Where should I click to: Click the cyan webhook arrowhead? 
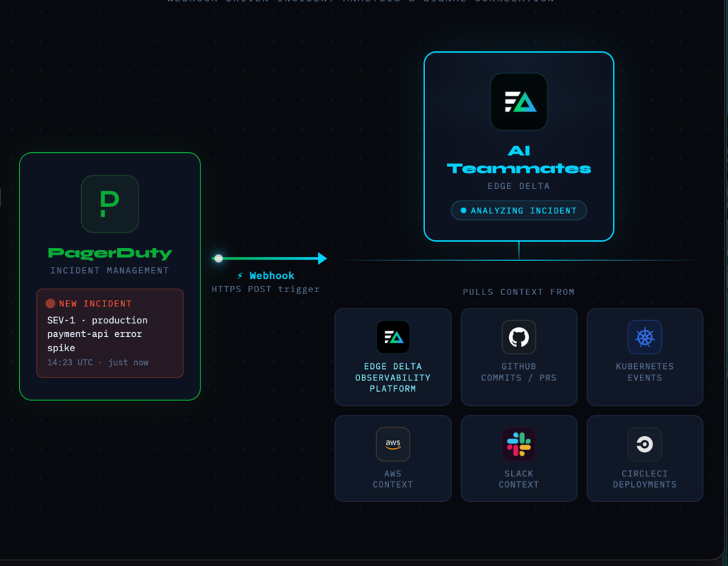coord(322,258)
